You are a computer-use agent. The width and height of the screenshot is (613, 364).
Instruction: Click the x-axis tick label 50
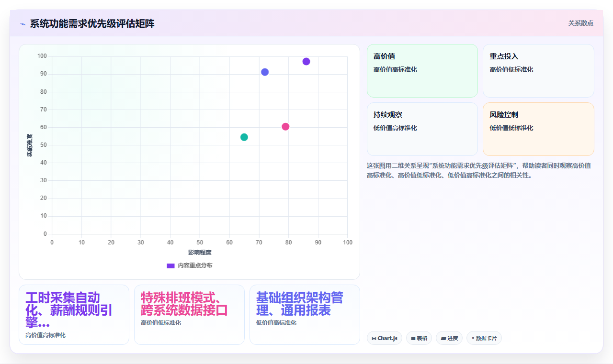click(x=200, y=243)
